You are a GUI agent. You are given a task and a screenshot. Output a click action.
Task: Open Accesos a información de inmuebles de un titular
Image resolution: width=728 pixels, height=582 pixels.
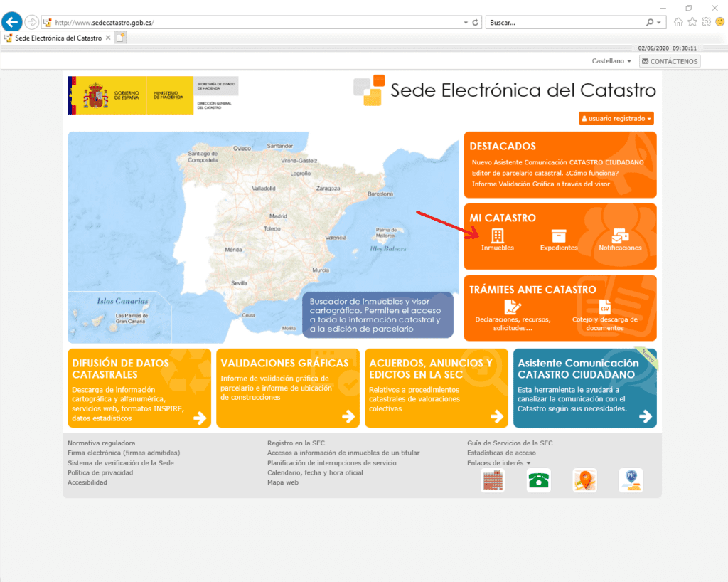[x=343, y=453]
